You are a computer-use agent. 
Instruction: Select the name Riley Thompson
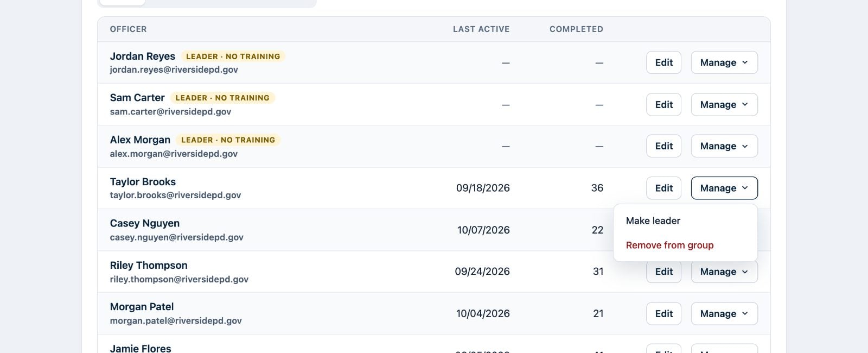[x=149, y=265]
